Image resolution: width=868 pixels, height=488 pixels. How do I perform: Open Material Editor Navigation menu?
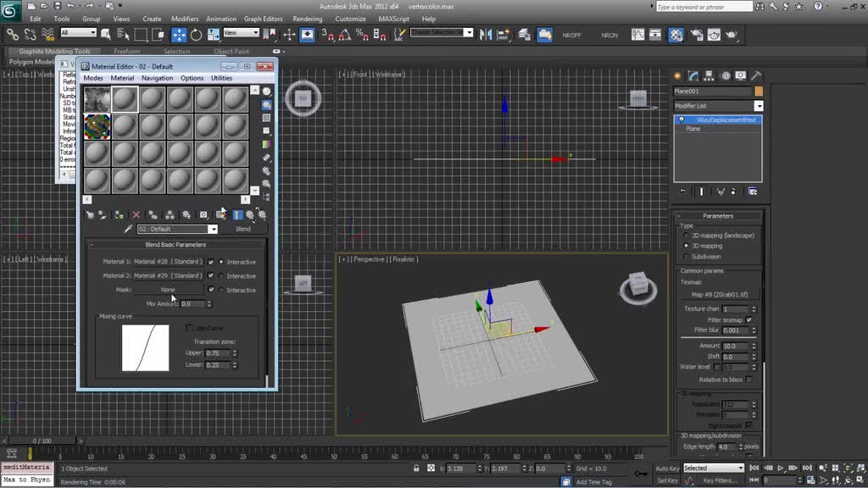pos(157,79)
